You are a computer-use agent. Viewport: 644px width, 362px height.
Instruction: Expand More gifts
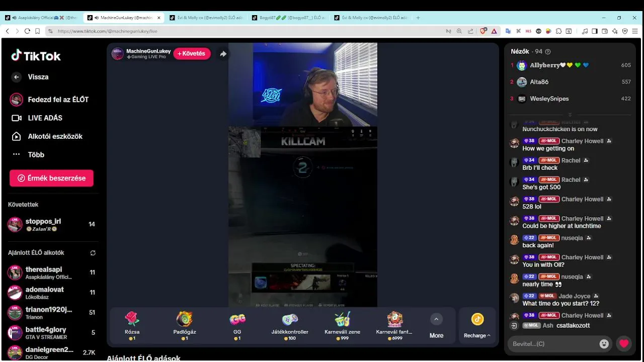point(436,326)
